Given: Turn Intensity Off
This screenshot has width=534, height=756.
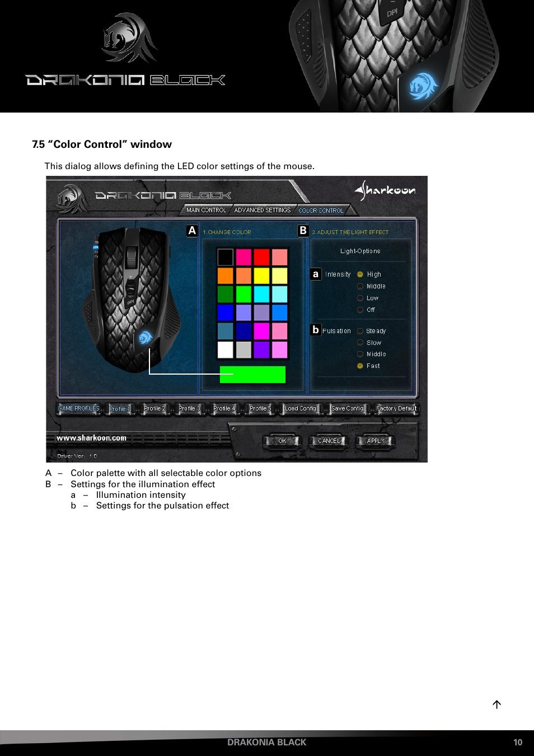Looking at the screenshot, I should coord(360,310).
